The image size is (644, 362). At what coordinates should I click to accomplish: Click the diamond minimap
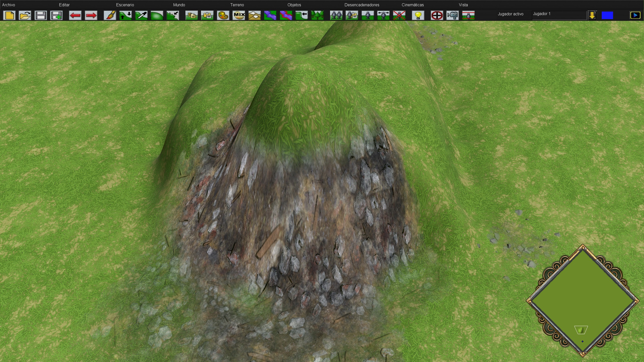coord(583,300)
